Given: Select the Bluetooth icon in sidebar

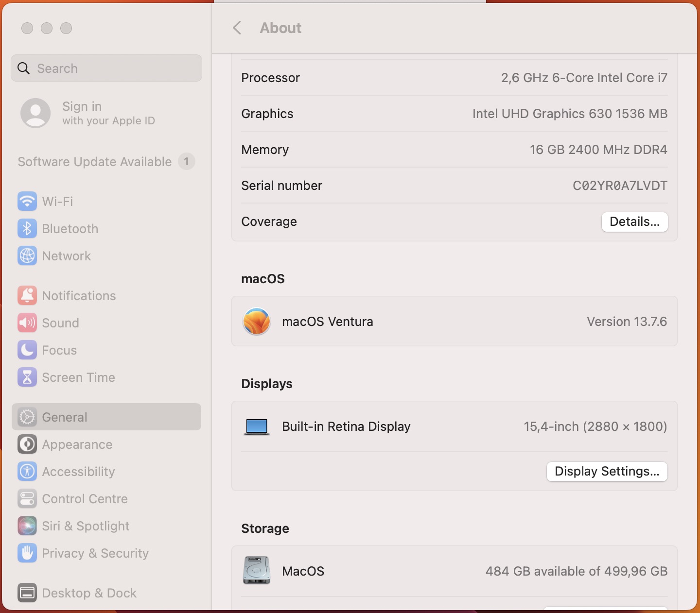Looking at the screenshot, I should (x=27, y=228).
